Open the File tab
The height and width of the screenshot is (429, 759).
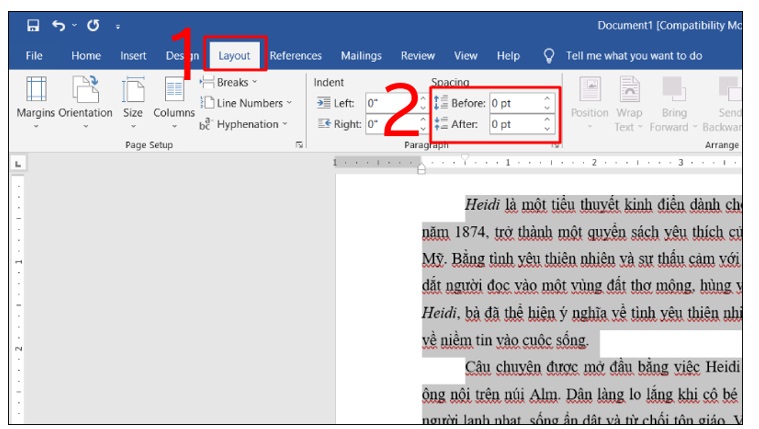(34, 56)
